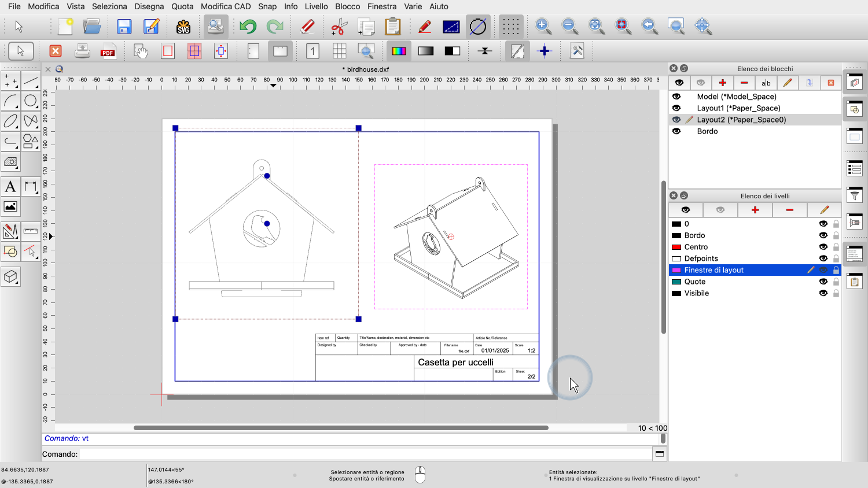This screenshot has height=488, width=868.
Task: Click the red plus to add a layer
Action: click(x=755, y=210)
